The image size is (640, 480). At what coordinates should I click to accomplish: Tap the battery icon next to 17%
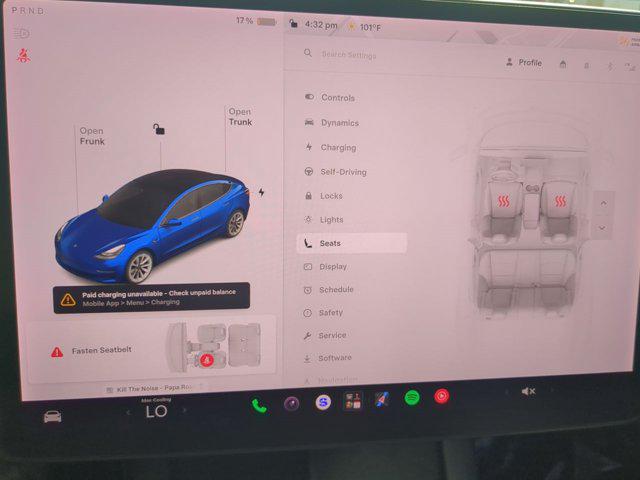tap(267, 21)
